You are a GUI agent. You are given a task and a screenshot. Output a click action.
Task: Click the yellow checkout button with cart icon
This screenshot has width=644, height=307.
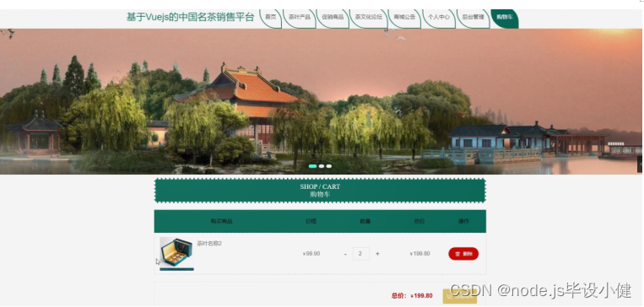pyautogui.click(x=460, y=296)
